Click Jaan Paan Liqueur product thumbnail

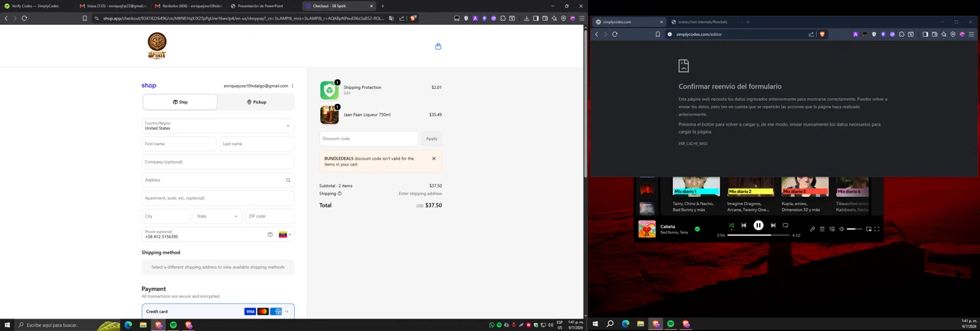(x=329, y=114)
